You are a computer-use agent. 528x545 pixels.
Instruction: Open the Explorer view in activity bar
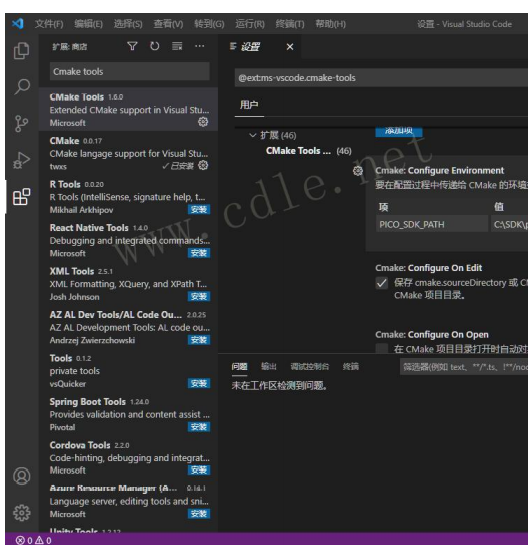21,51
